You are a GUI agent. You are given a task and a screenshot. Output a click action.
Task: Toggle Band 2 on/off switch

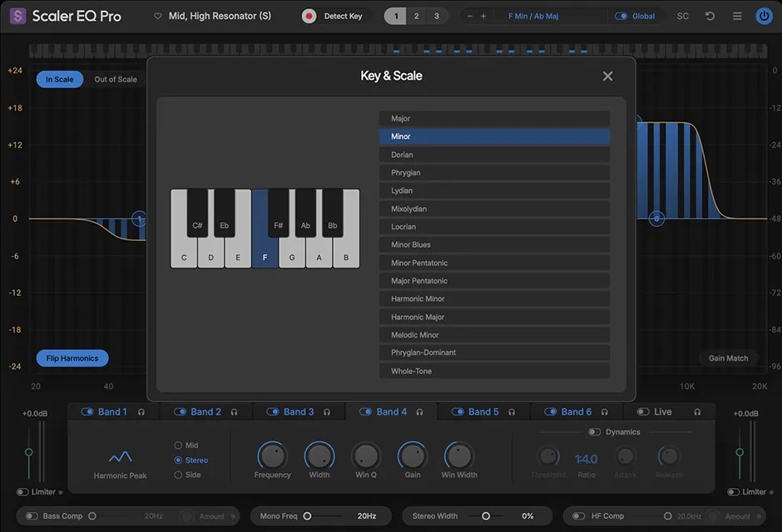point(180,412)
